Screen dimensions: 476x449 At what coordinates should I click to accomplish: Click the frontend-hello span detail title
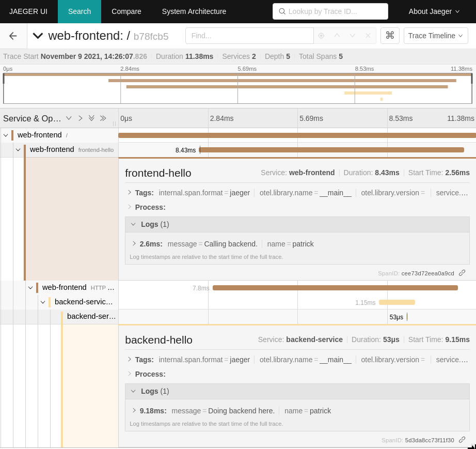coord(158,173)
